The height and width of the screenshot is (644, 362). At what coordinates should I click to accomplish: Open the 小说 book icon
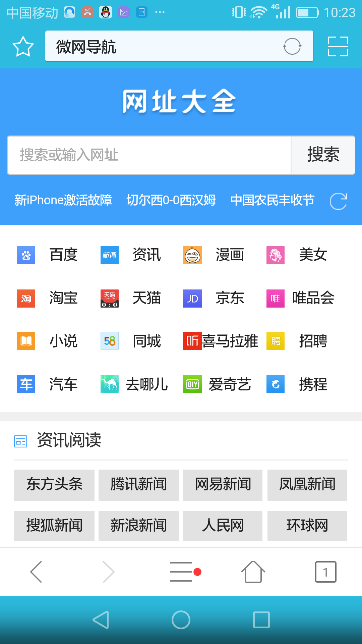[x=26, y=341]
